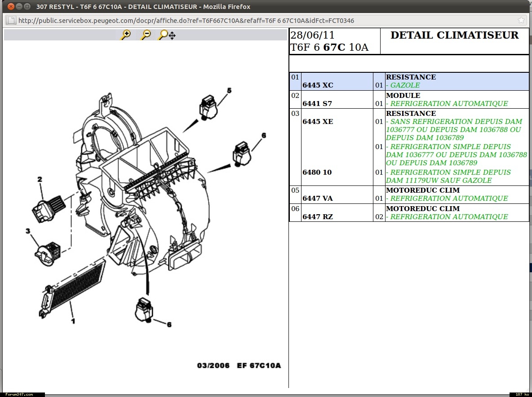Maximize the Firefox window
Image resolution: width=532 pixels, height=397 pixels.
coord(27,6)
